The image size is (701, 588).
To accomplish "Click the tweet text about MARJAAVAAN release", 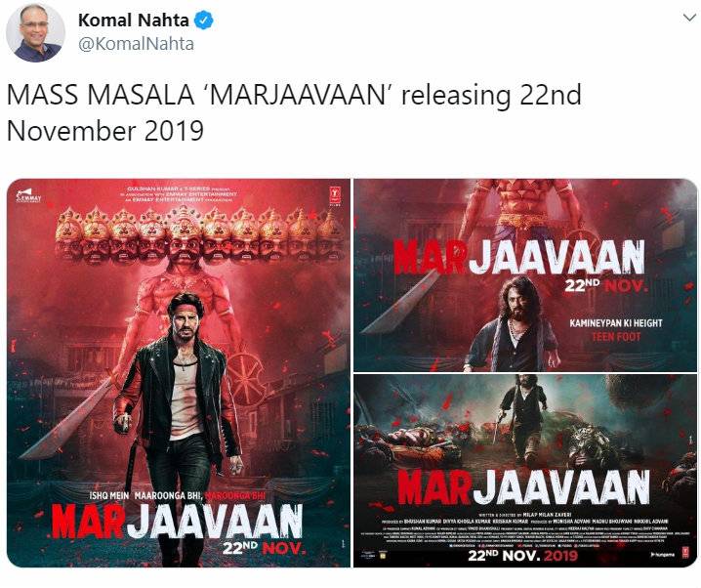I will pyautogui.click(x=294, y=112).
